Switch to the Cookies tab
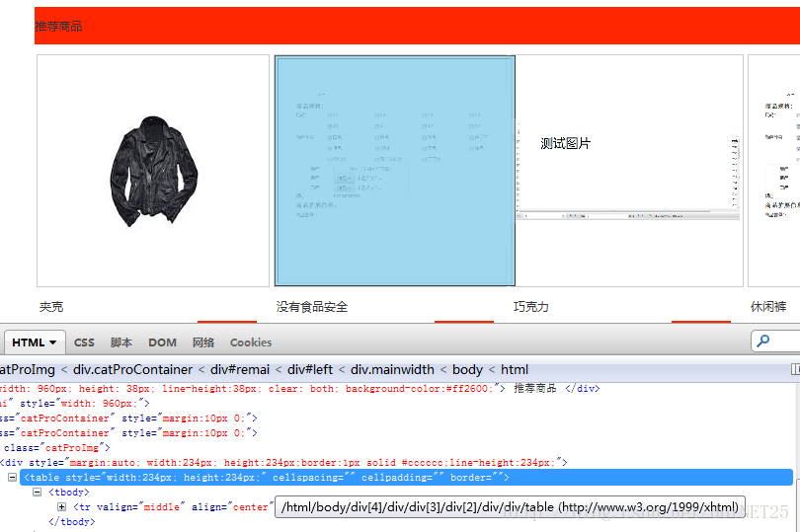The width and height of the screenshot is (800, 532). click(251, 342)
